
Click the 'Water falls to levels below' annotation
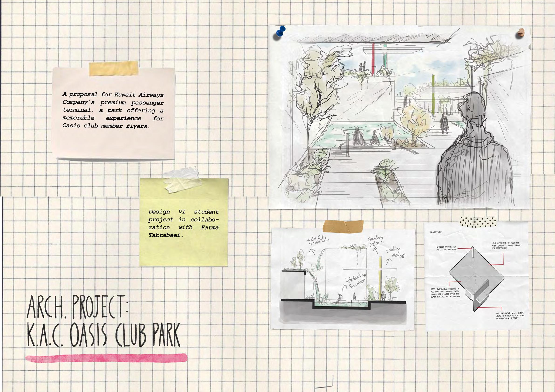[317, 240]
